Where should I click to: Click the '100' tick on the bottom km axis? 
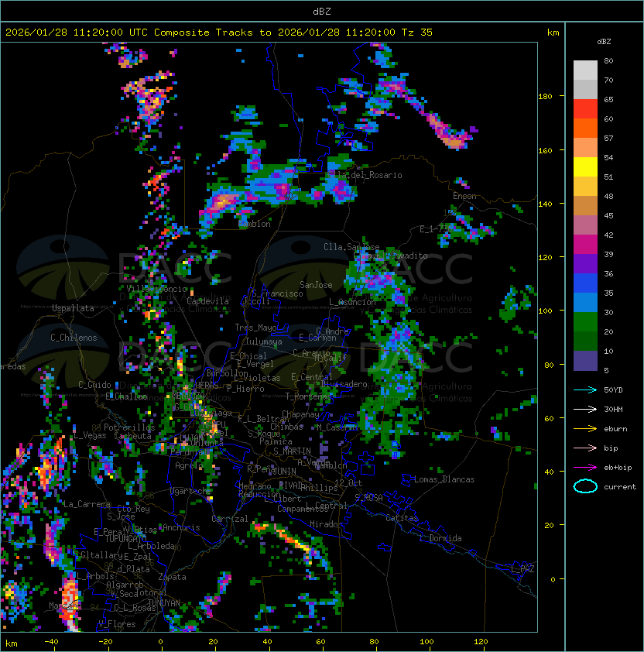click(x=426, y=642)
